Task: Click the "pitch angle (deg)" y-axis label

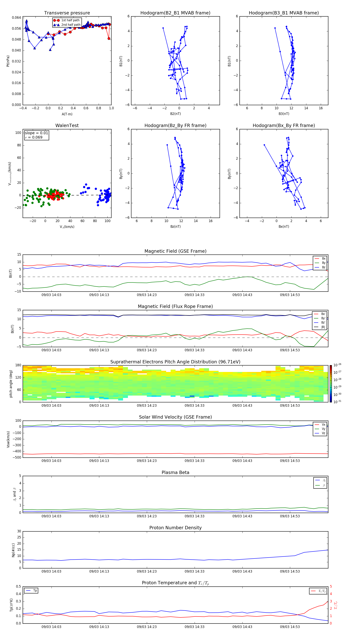Action: tap(11, 384)
